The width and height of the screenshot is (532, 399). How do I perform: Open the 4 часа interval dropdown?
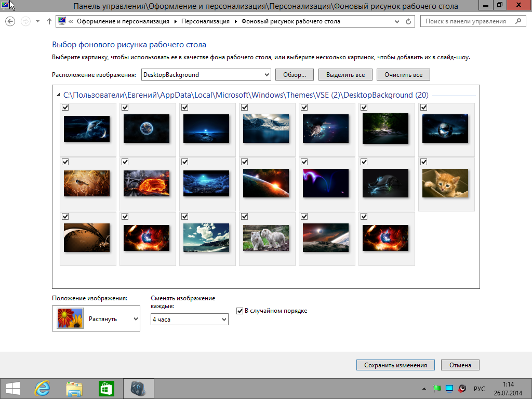pos(189,320)
